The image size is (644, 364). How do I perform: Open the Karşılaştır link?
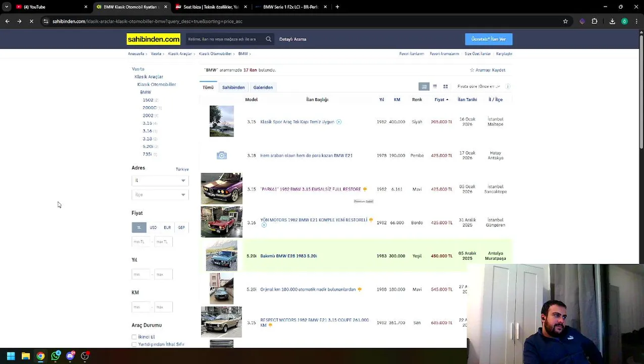coord(504,54)
